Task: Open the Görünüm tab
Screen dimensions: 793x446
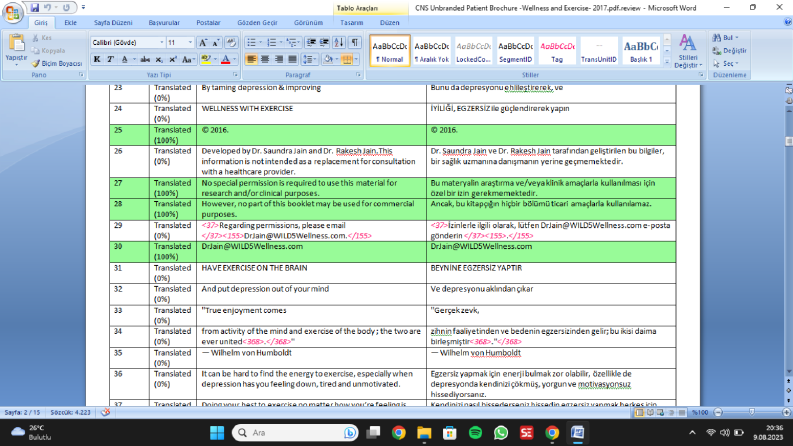Action: pyautogui.click(x=308, y=23)
